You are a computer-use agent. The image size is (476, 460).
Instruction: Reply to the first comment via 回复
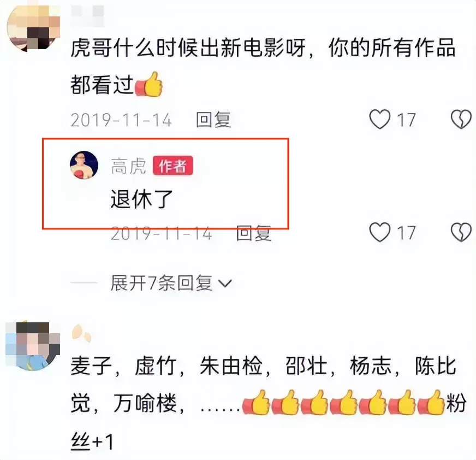point(213,120)
